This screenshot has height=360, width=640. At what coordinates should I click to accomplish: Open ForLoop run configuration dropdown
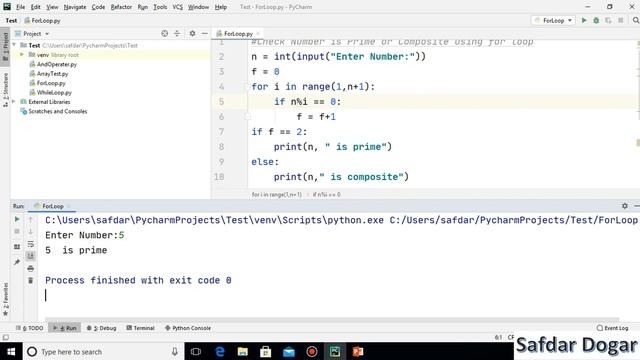coord(553,20)
